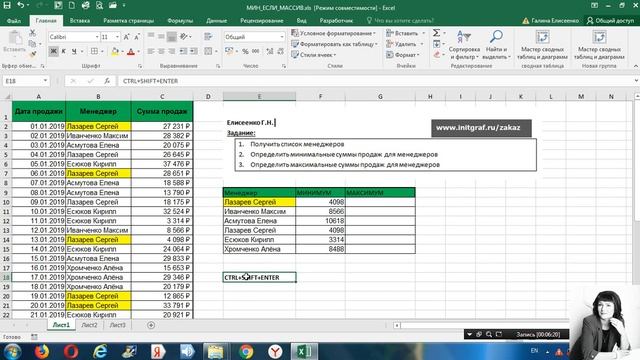The width and height of the screenshot is (640, 360).
Task: Toggle italic (К) formatting
Action: click(x=64, y=51)
